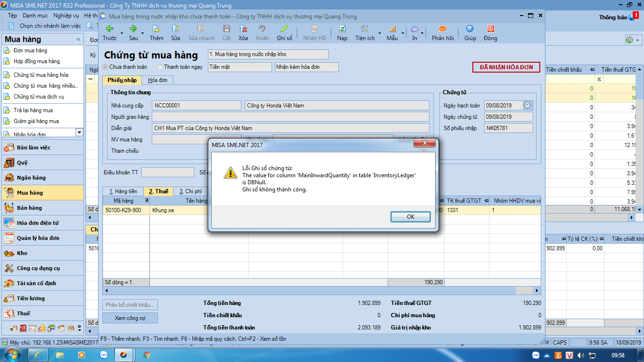
Task: Open the Tiền lương payroll module
Action: point(42,298)
